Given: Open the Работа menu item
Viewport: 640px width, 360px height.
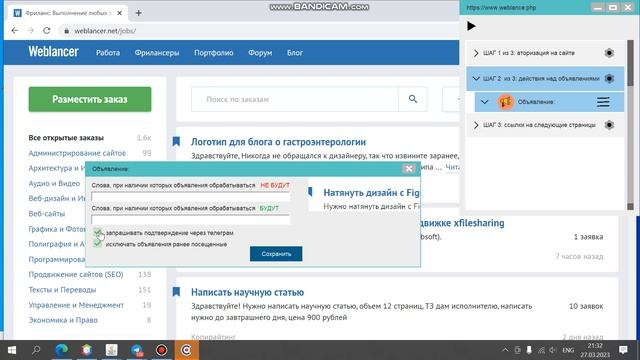Looking at the screenshot, I should [108, 53].
